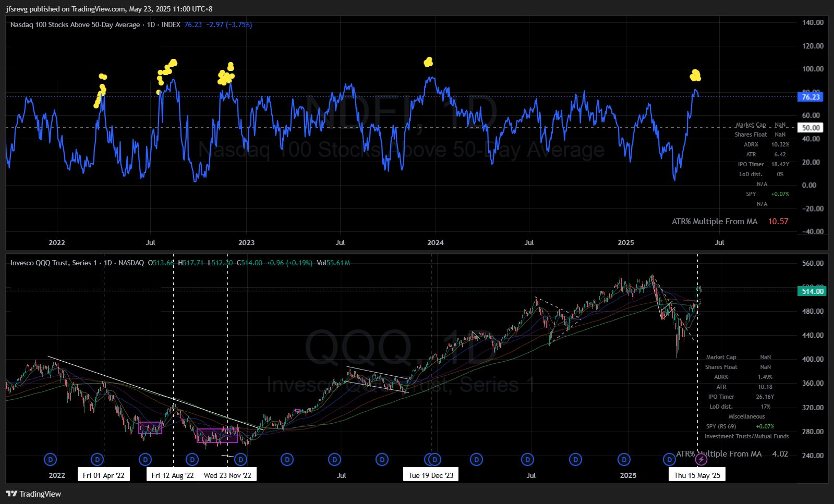This screenshot has height=504, width=834.
Task: Click the −2.97 (−3.75%) change value
Action: [229, 24]
